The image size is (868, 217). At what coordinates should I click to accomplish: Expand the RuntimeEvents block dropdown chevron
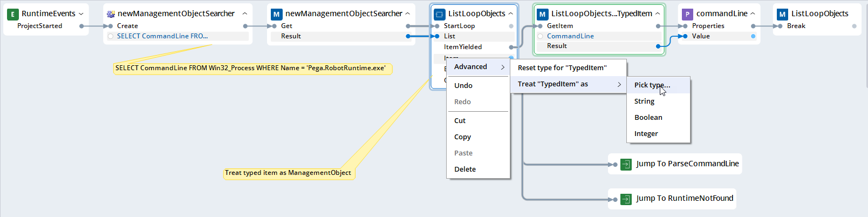tap(81, 14)
